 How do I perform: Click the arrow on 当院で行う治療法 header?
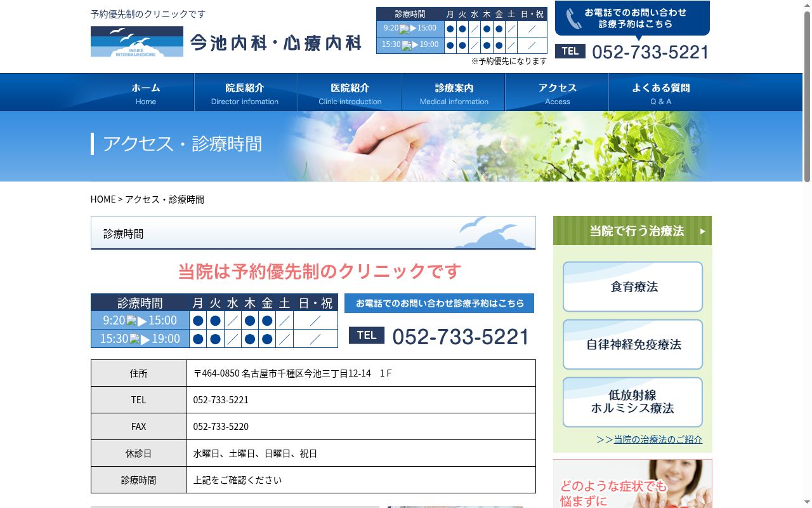click(x=702, y=231)
